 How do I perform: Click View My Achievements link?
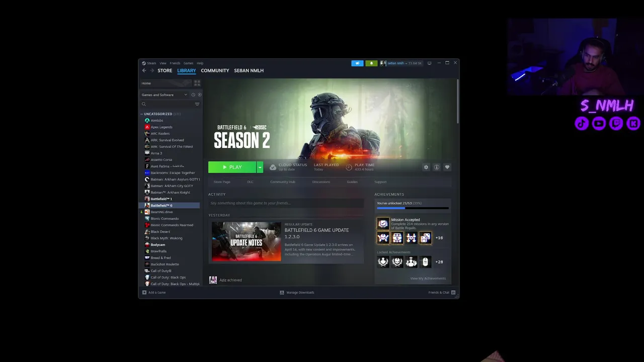pos(428,279)
